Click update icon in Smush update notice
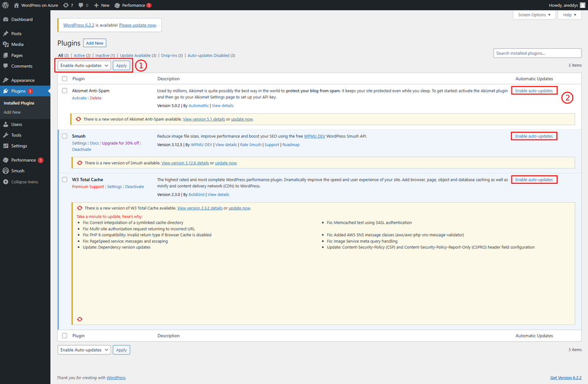588x384 pixels. [x=79, y=163]
